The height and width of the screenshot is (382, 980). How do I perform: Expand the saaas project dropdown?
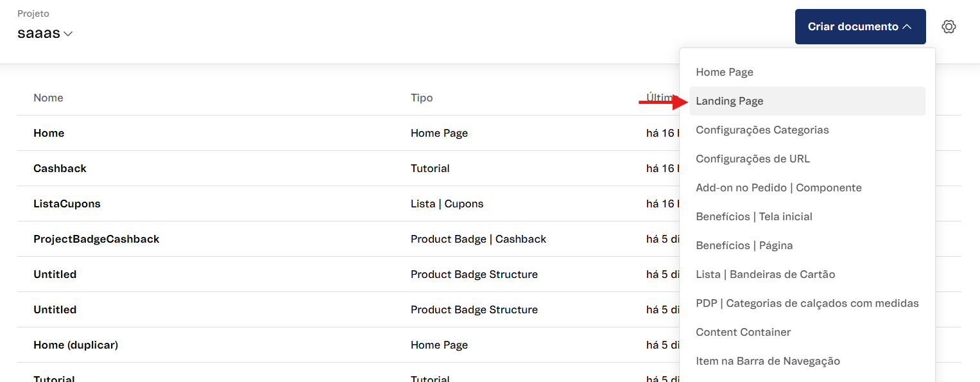[x=45, y=33]
